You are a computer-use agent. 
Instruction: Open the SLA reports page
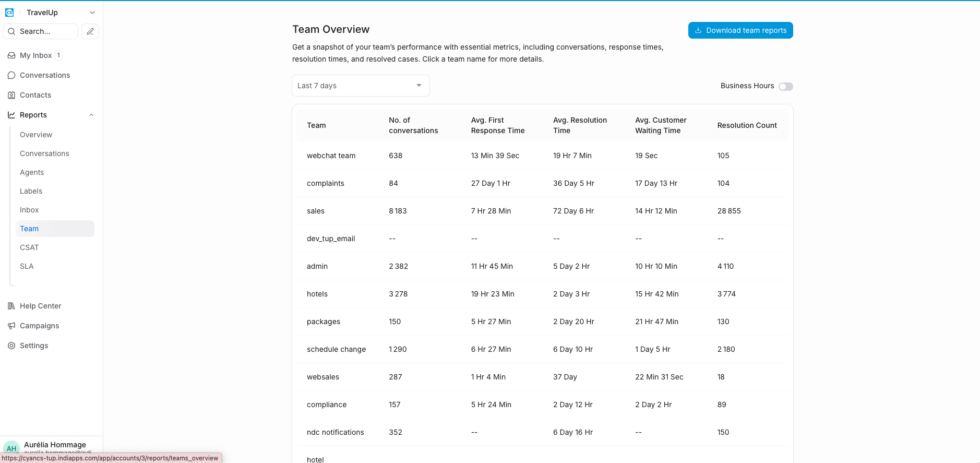(x=27, y=266)
